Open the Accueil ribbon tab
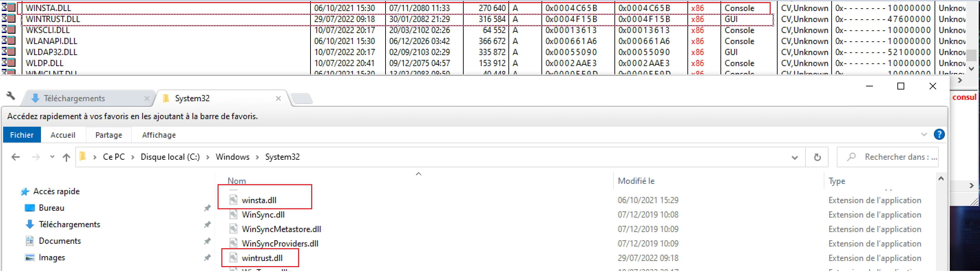The height and width of the screenshot is (273, 980). pyautogui.click(x=63, y=135)
